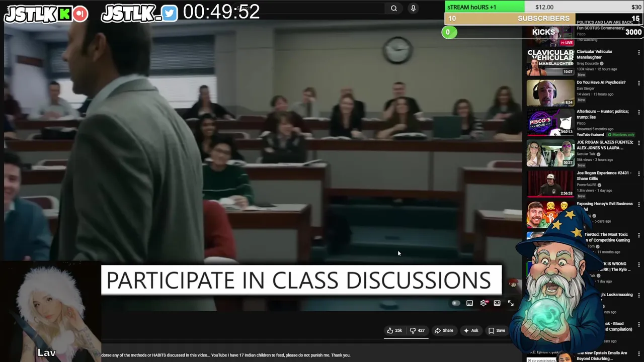Toggle the autoplay switch in player

coord(456,303)
